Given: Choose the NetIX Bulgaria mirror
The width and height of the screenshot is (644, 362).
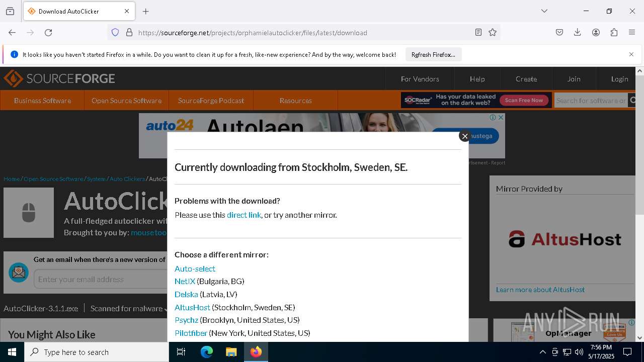Looking at the screenshot, I should coord(185,281).
